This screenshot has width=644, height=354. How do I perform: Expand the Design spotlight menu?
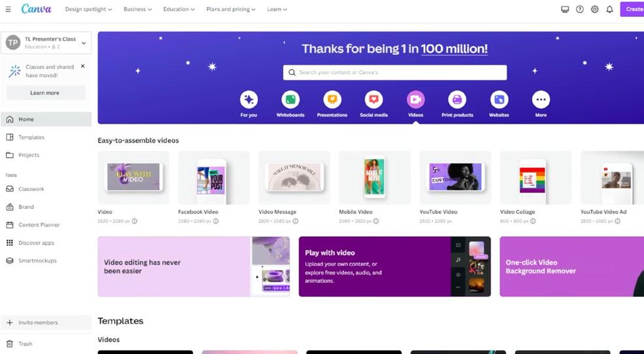click(88, 9)
